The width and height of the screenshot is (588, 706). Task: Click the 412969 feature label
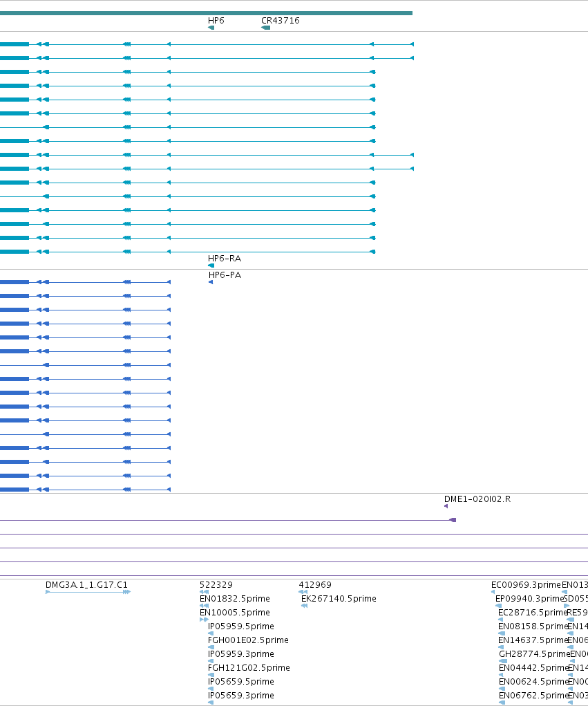[315, 584]
